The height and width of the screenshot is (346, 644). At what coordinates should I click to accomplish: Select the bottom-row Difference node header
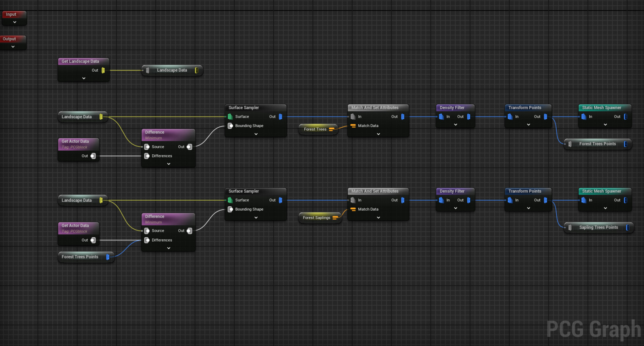pos(168,219)
